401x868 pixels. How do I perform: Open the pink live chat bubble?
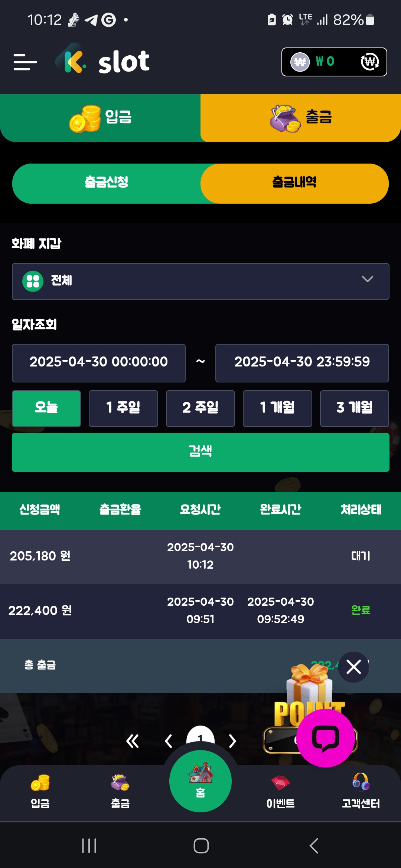click(x=326, y=738)
